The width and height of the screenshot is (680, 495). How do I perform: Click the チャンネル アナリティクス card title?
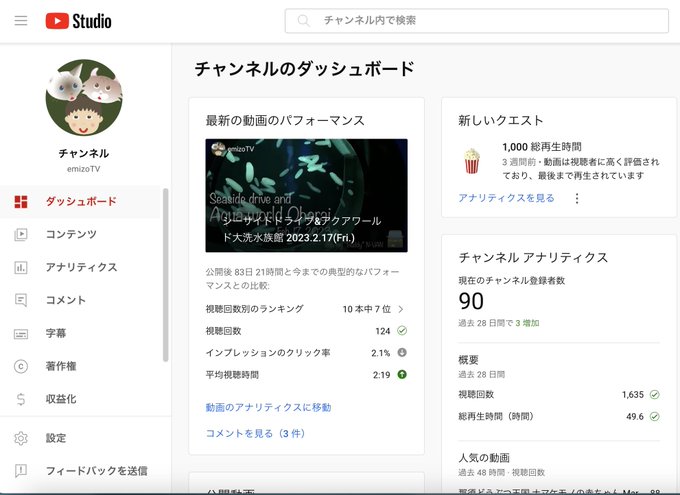(x=533, y=258)
